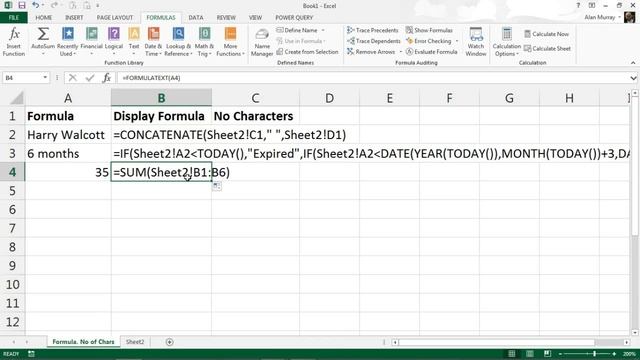Open the Paste/AutoFill Options smart tag
Image resolution: width=640 pixels, height=360 pixels.
tap(217, 186)
